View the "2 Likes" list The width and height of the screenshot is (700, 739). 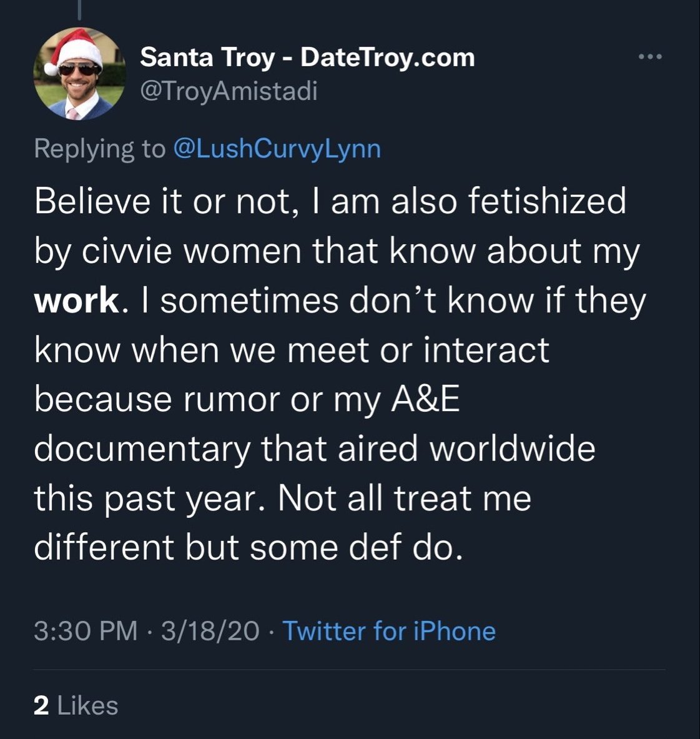point(76,705)
